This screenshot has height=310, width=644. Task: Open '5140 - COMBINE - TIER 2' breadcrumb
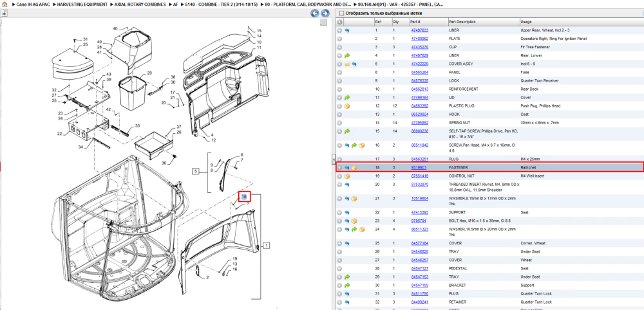pos(223,4)
